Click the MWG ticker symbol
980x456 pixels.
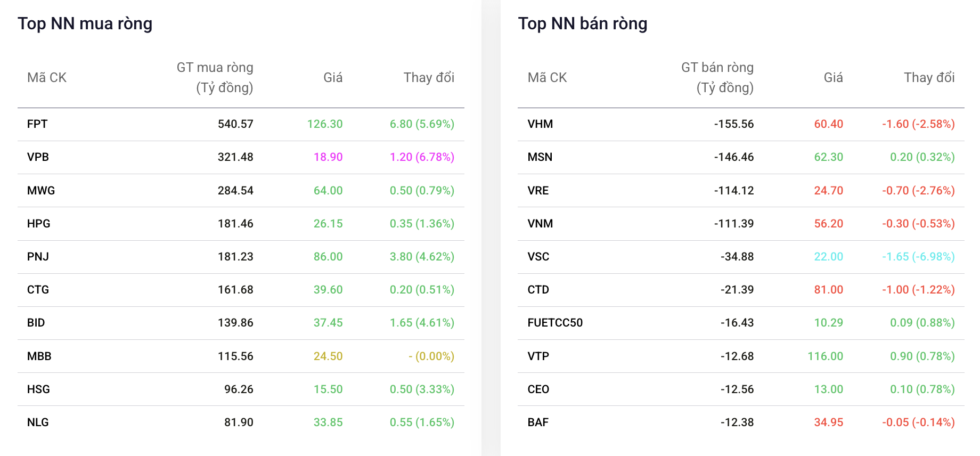coord(41,191)
